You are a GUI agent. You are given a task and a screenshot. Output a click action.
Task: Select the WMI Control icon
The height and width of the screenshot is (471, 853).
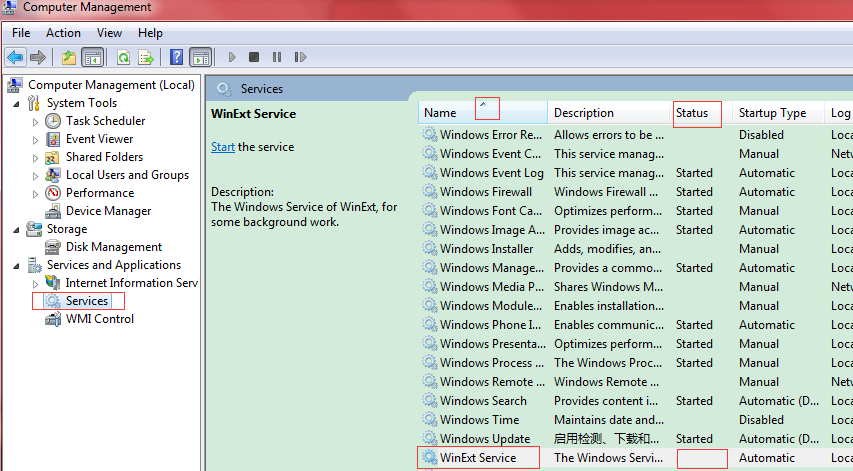53,319
